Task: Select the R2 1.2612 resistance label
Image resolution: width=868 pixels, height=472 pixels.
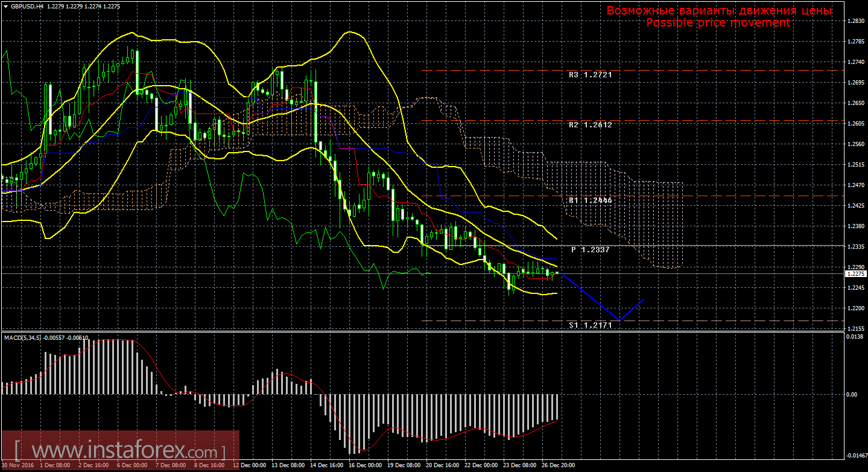Action: (x=590, y=125)
